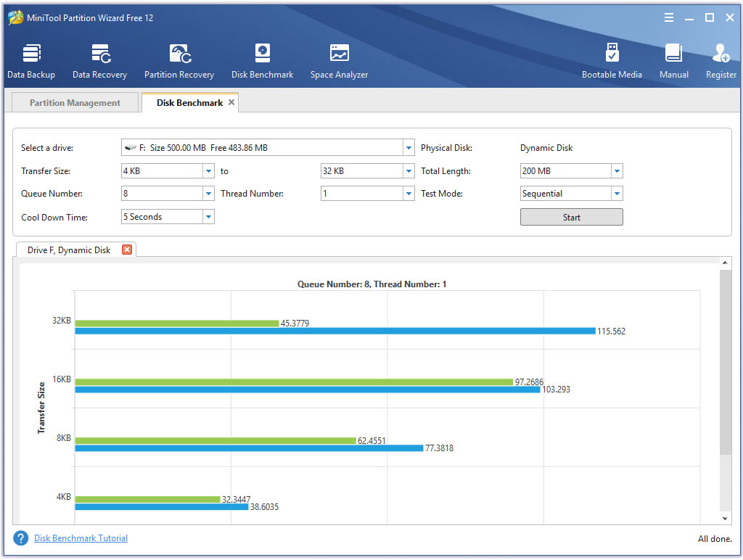The image size is (743, 560).
Task: Open the Manual
Action: 673,59
